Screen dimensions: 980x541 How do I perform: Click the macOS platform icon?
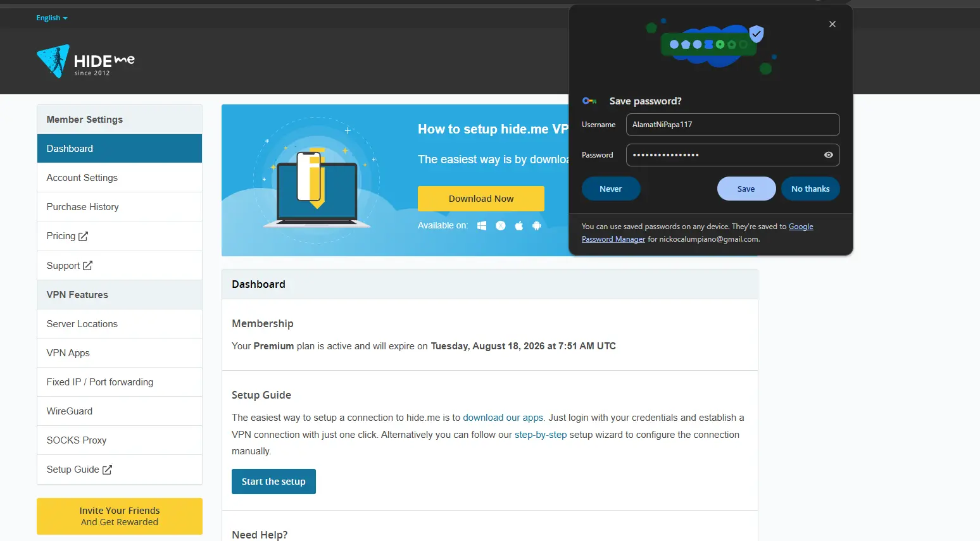[x=501, y=226]
